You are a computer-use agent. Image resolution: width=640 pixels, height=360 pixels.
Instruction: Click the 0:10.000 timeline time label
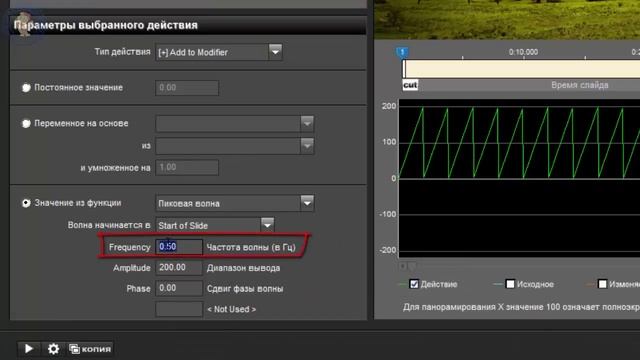(523, 52)
